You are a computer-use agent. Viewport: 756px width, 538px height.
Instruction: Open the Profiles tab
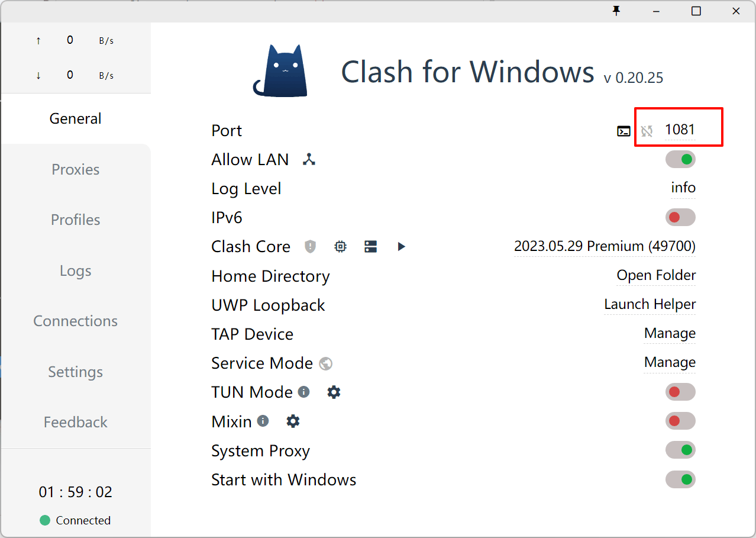[x=76, y=220]
